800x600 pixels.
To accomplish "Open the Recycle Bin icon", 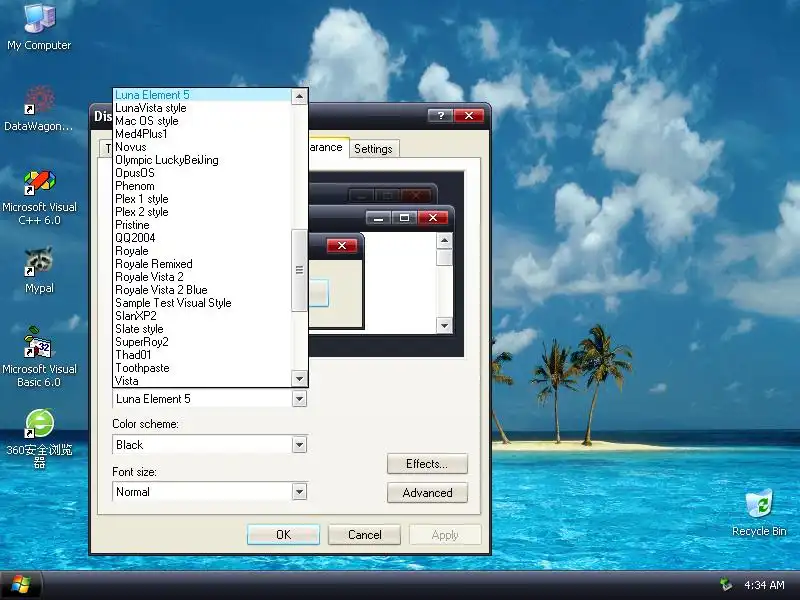I will (x=759, y=512).
